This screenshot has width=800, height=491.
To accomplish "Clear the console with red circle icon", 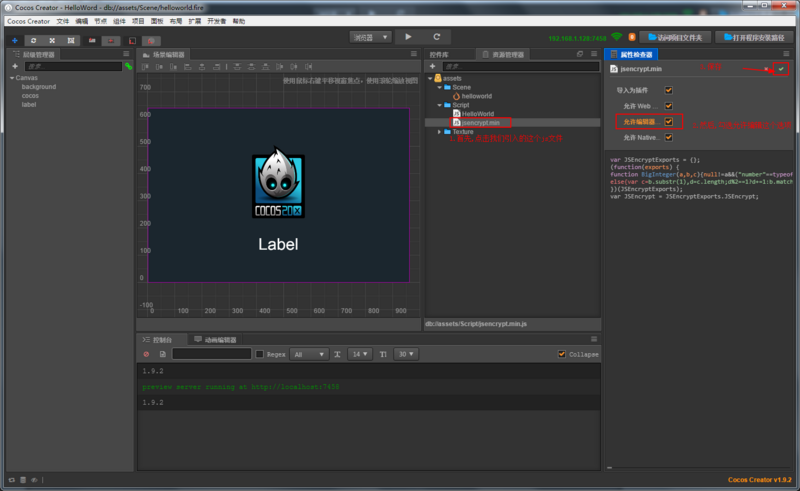I will click(x=146, y=354).
